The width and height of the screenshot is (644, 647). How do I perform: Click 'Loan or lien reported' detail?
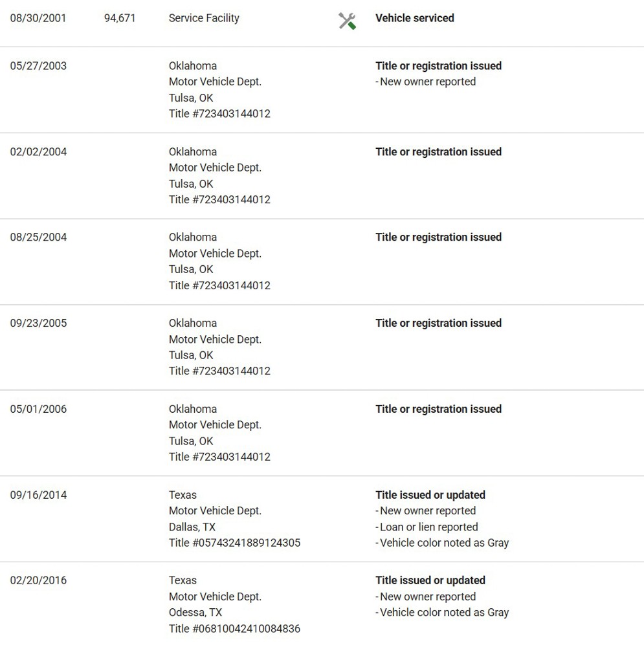point(428,527)
